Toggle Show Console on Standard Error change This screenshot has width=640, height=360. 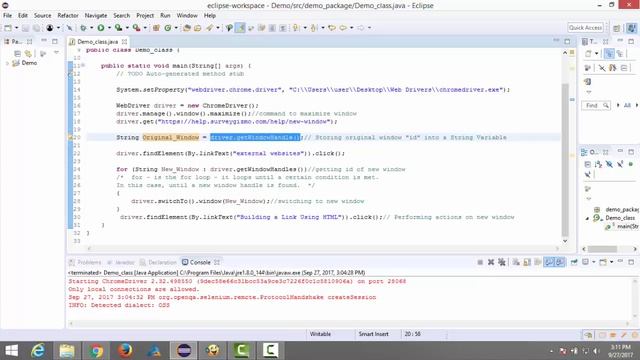(560, 262)
